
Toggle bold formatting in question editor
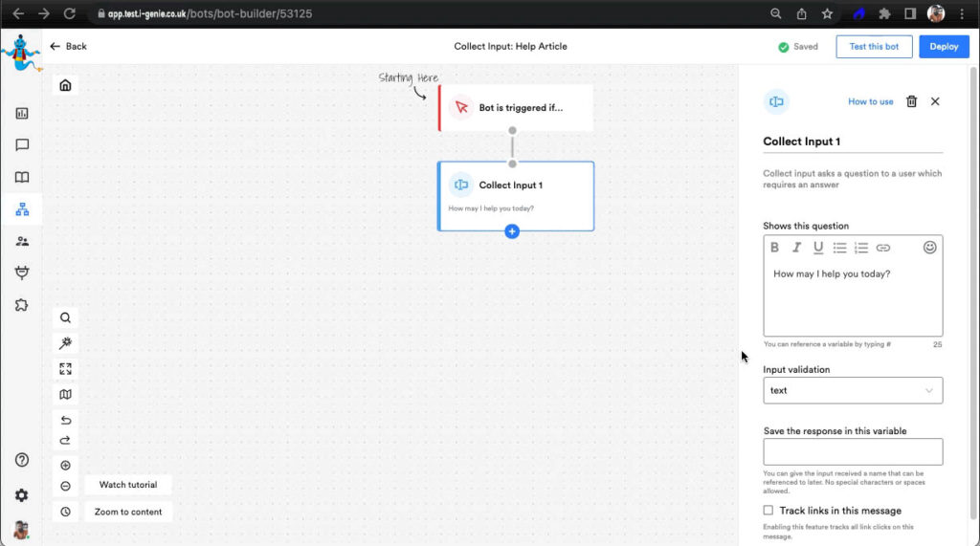click(775, 248)
